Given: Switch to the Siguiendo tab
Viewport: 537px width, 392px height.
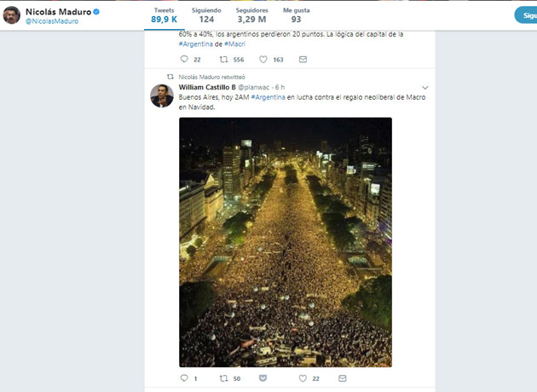Looking at the screenshot, I should 206,14.
